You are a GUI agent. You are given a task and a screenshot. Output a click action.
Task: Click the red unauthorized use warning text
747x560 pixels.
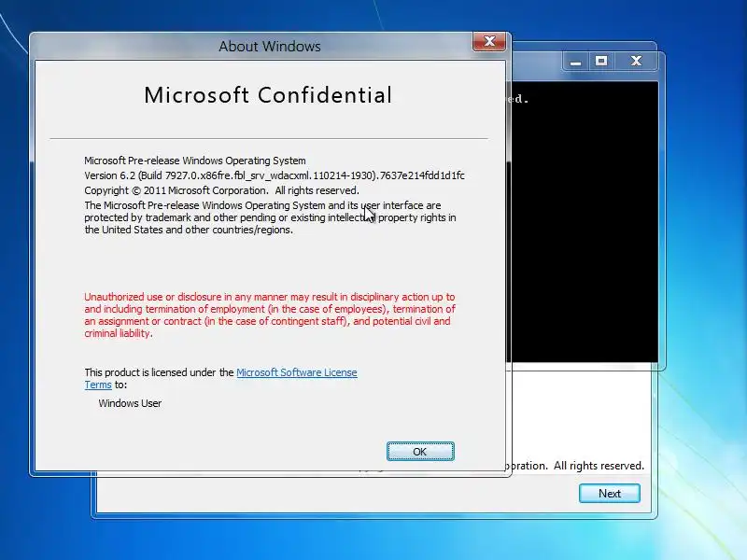click(270, 315)
